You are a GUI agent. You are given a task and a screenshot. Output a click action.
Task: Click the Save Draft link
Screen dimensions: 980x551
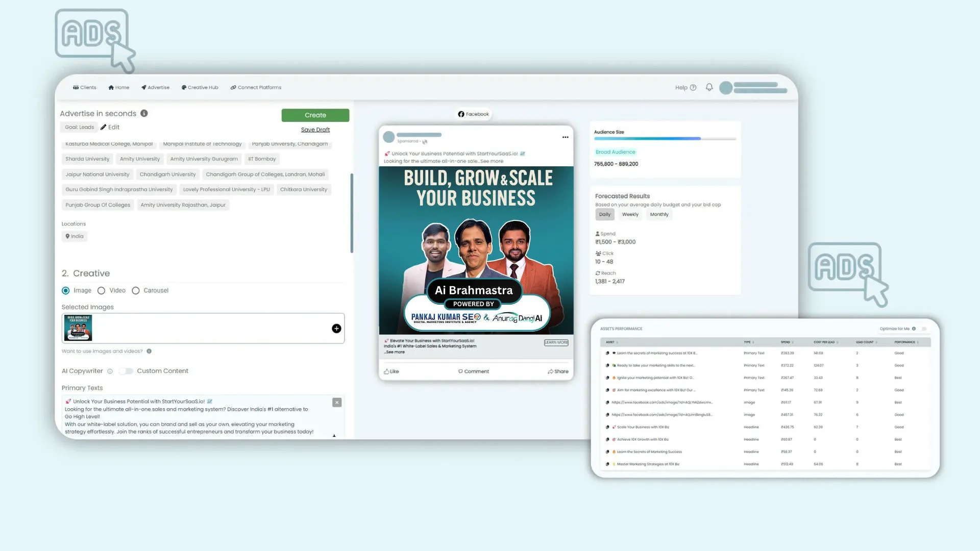(315, 130)
